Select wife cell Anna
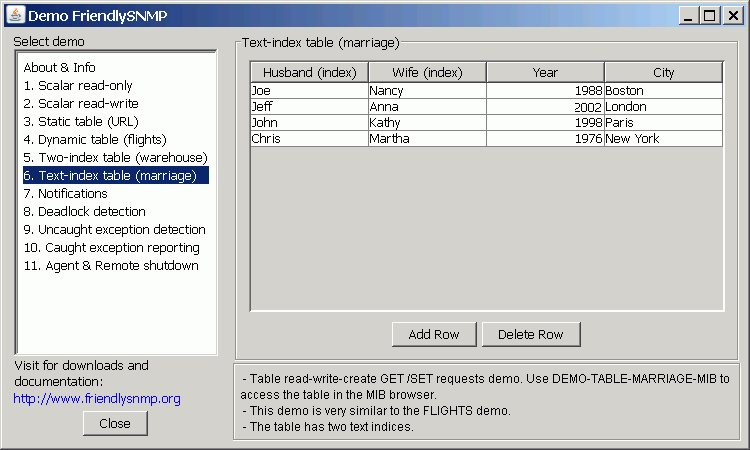Screen dimensions: 750x450 point(428,107)
